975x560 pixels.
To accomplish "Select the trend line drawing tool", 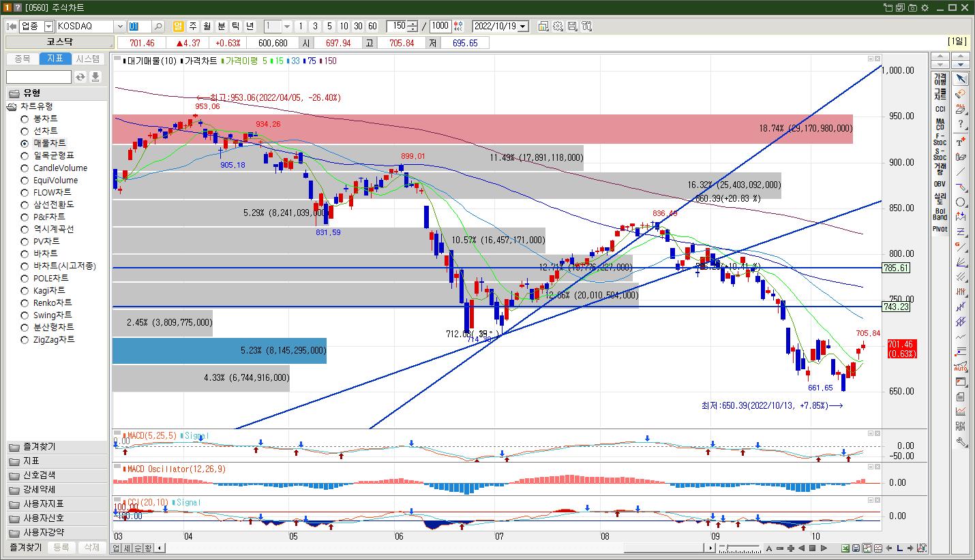I will pos(961,172).
